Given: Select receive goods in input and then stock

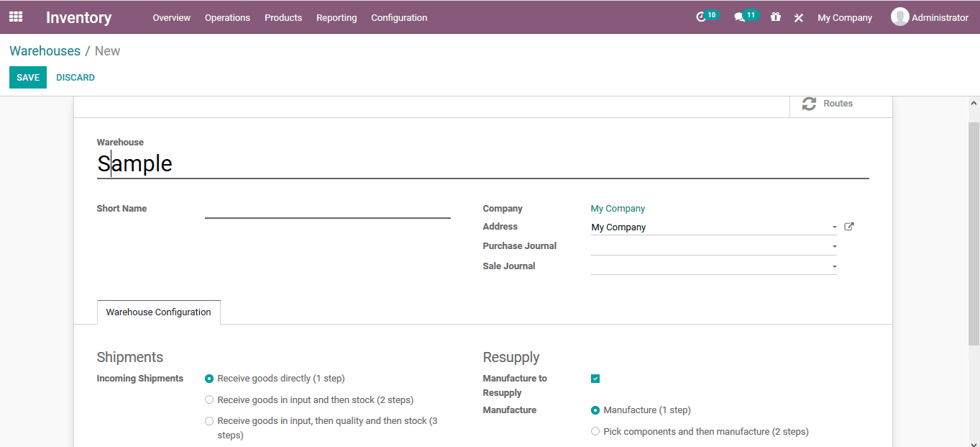Looking at the screenshot, I should tap(209, 399).
